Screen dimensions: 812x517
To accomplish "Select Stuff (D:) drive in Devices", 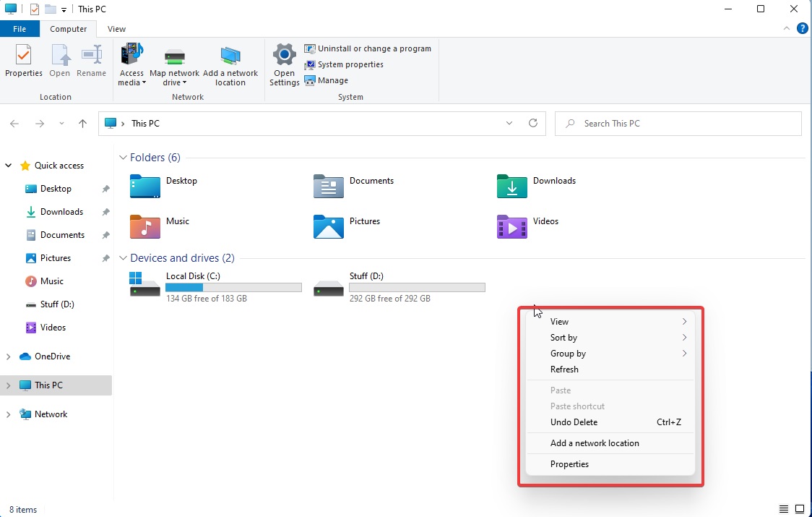I will click(x=399, y=287).
